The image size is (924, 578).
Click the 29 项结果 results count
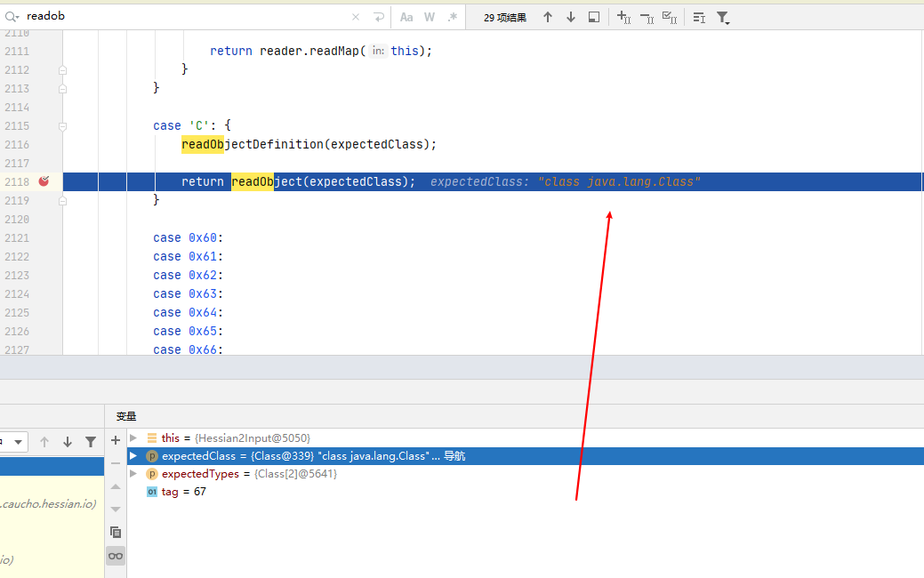[505, 18]
